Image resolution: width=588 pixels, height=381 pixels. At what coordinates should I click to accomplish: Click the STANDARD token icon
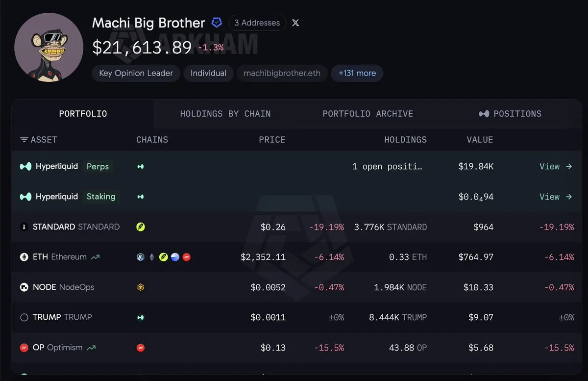click(24, 227)
